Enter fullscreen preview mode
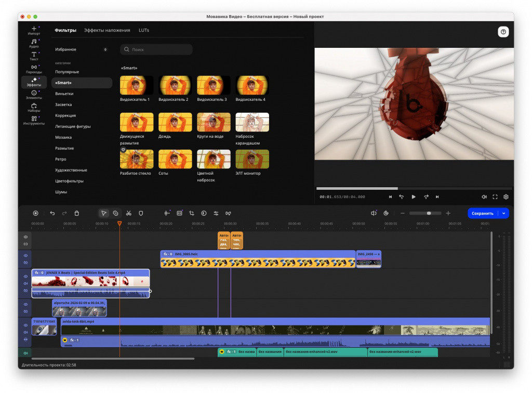Image resolution: width=532 pixels, height=393 pixels. [495, 197]
